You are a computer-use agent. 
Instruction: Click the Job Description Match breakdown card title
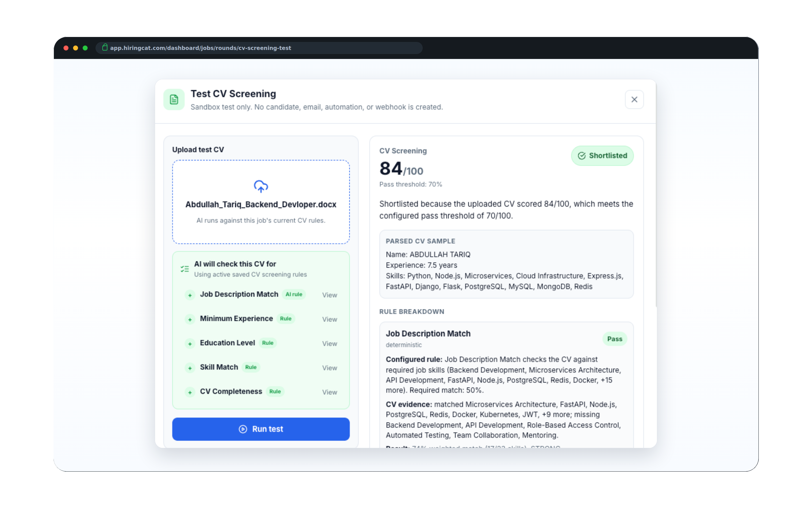click(428, 334)
